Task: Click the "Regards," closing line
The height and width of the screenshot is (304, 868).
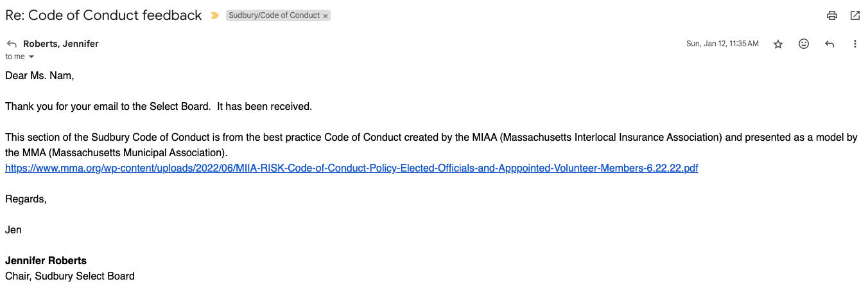Action: tap(26, 199)
